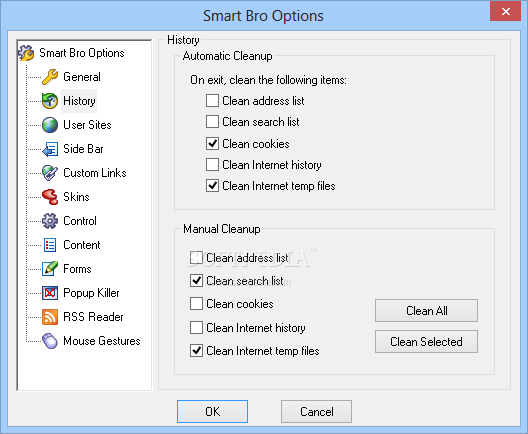Open the Content section
Screen dimensions: 528x434
[x=81, y=245]
